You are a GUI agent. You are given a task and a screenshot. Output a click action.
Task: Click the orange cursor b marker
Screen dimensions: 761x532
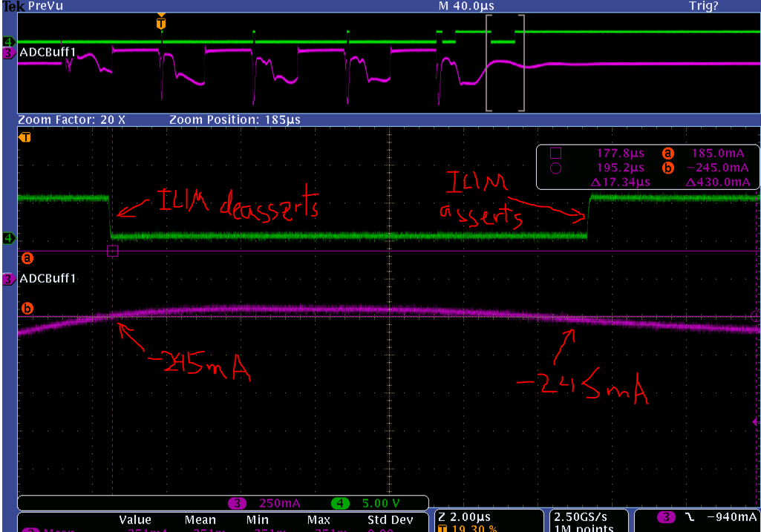click(27, 309)
